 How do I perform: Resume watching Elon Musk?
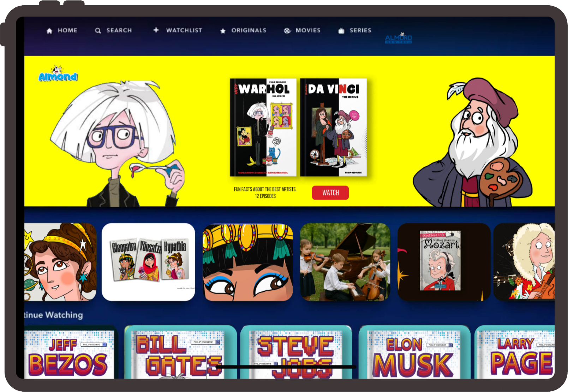coord(414,353)
